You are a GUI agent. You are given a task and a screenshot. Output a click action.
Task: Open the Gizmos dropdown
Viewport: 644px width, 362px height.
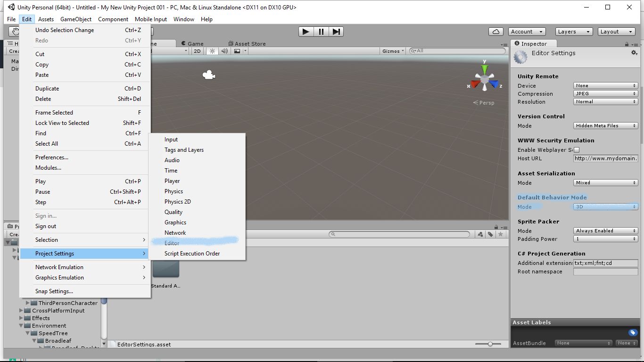(x=392, y=51)
